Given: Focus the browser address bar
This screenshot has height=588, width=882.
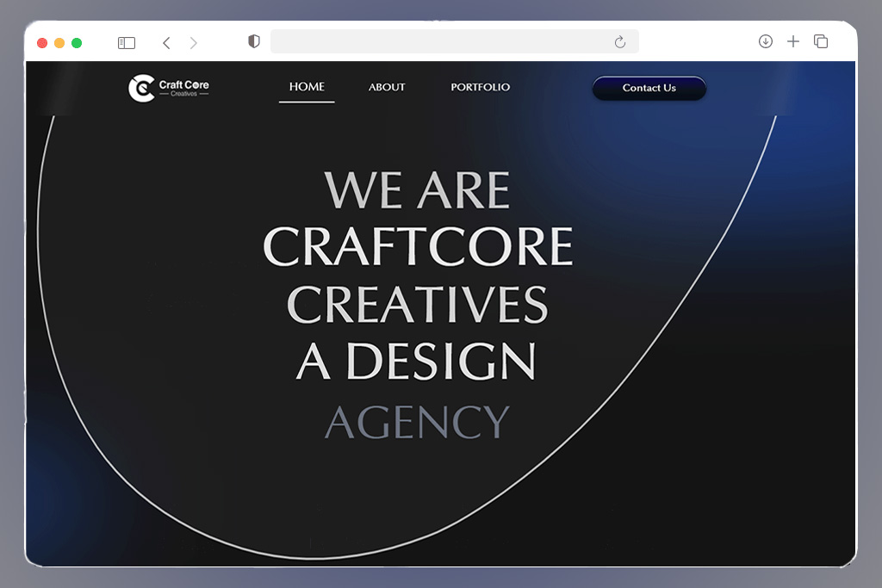Looking at the screenshot, I should coord(439,42).
